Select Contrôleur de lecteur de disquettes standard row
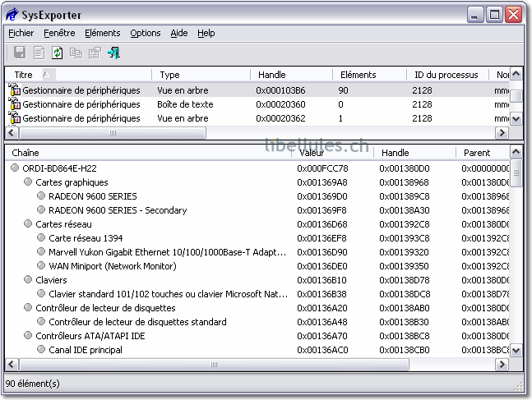Viewport: 532px width, 400px height. [x=258, y=322]
